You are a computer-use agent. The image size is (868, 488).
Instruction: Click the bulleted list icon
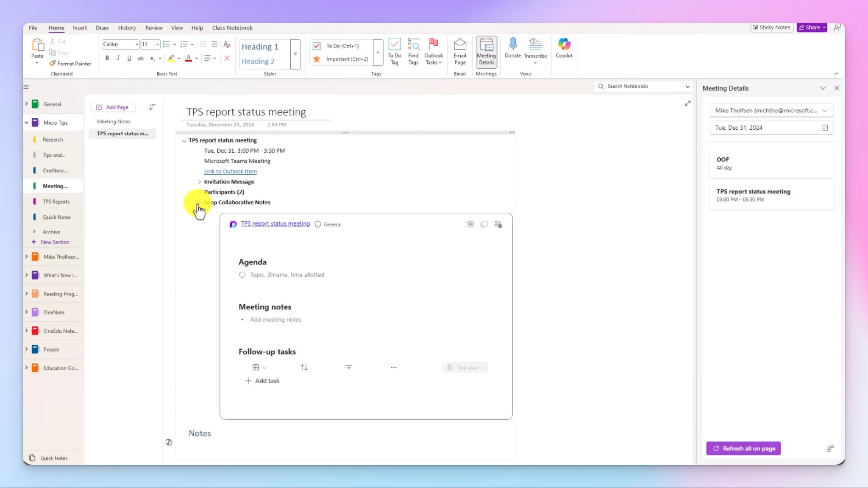point(166,45)
